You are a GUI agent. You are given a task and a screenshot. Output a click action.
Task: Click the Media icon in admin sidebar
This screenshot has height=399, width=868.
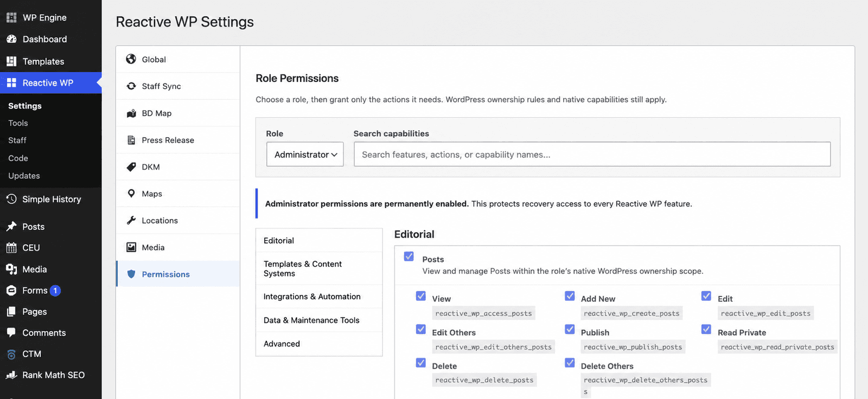tap(11, 269)
